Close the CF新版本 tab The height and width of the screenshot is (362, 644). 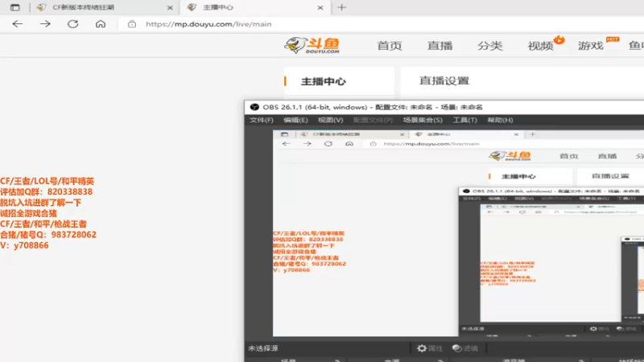click(170, 8)
